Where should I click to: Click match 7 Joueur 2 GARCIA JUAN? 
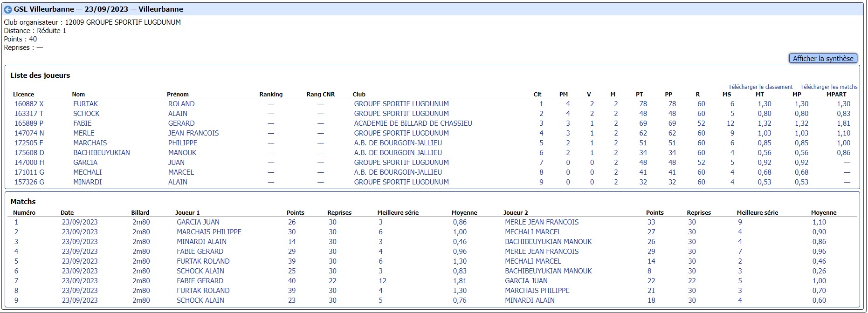[526, 281]
